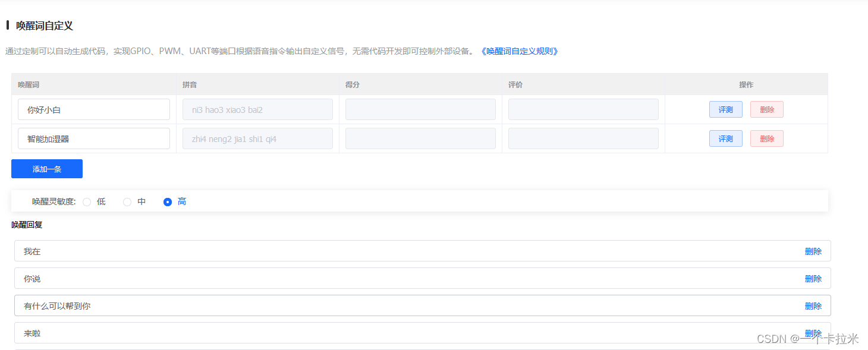Click 评测 button for 你好小白 row
This screenshot has width=868, height=350.
coord(725,109)
